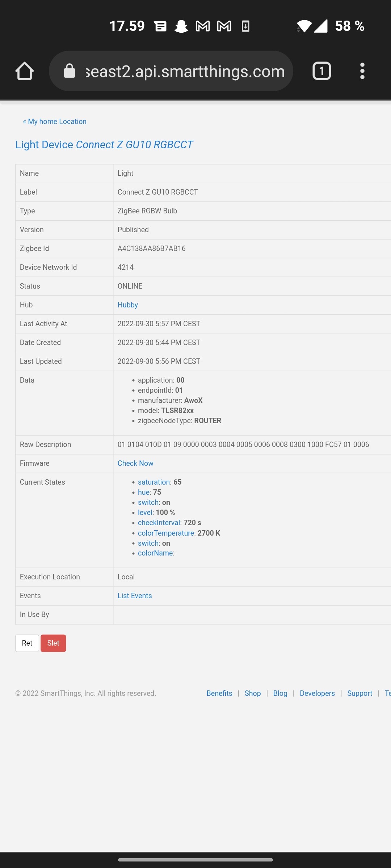Open the Hubby hub link
391x868 pixels.
128,305
